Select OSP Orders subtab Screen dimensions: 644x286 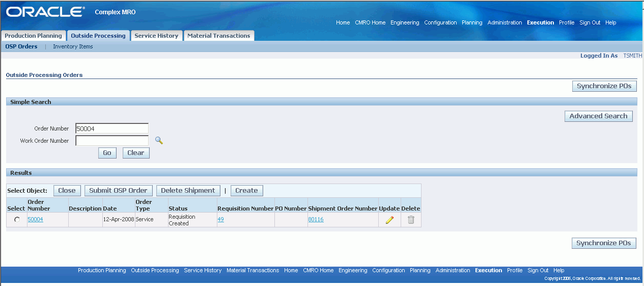pos(21,46)
